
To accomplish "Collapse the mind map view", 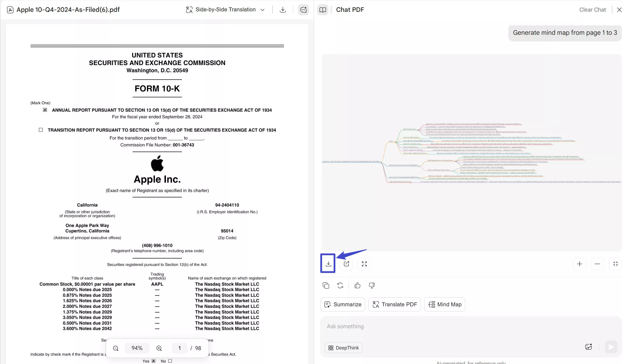I will pyautogui.click(x=615, y=264).
